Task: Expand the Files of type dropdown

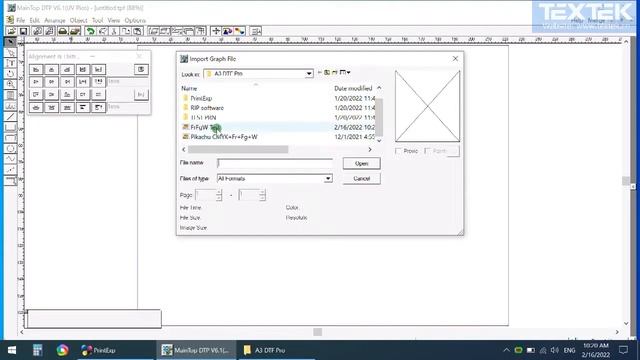Action: (x=328, y=179)
